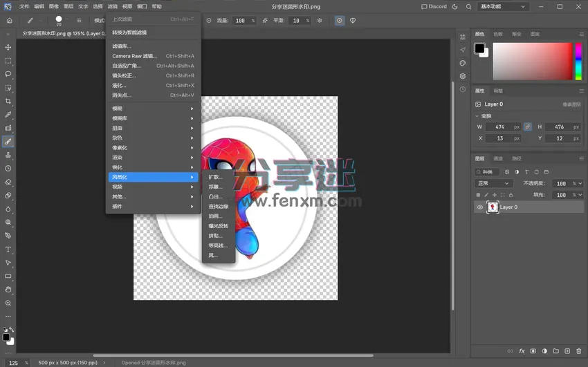
Task: Select the Rectangular Marquee tool
Action: pos(8,61)
